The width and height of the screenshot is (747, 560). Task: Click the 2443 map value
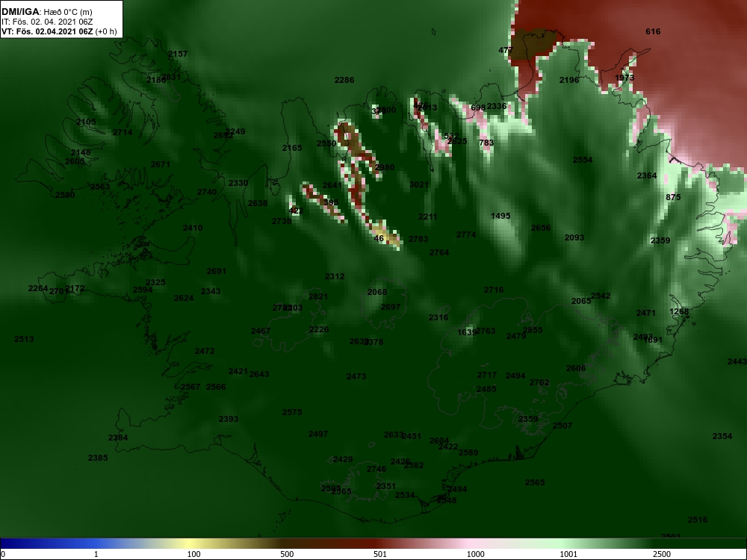[x=737, y=362]
